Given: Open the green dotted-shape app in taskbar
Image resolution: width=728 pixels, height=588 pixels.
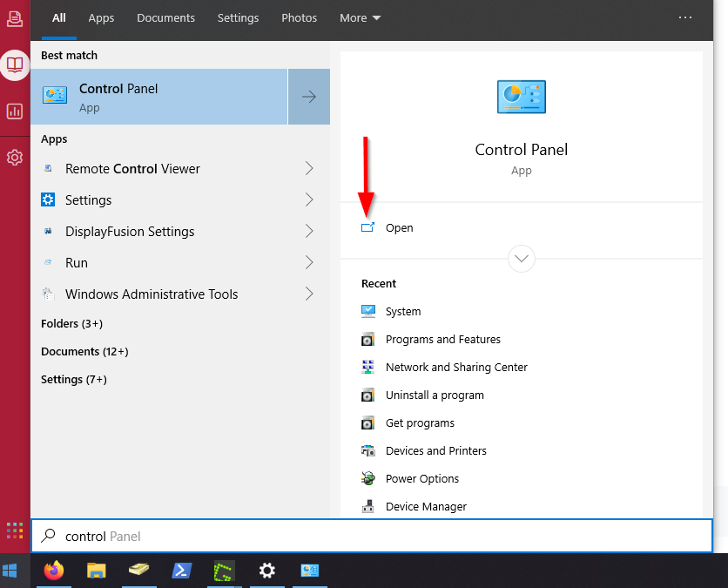Looking at the screenshot, I should [x=223, y=571].
